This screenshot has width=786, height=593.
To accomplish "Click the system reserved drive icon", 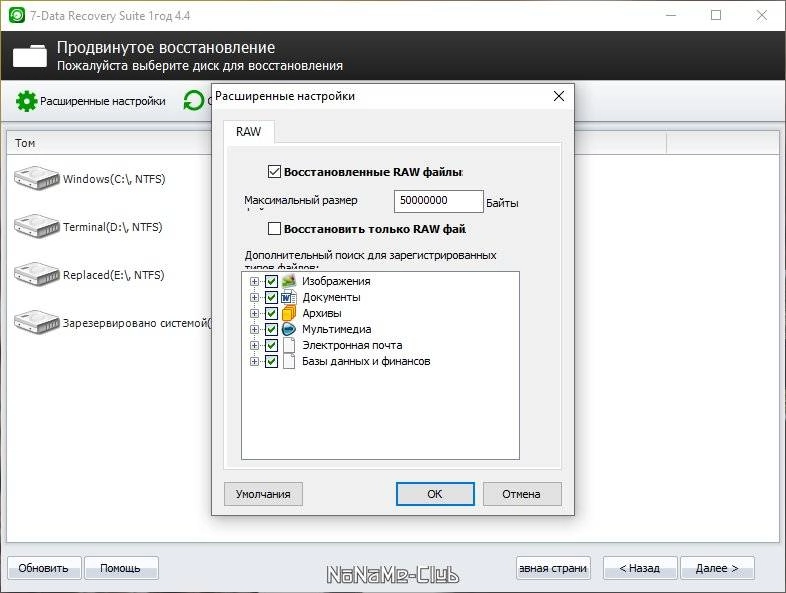I will point(36,323).
